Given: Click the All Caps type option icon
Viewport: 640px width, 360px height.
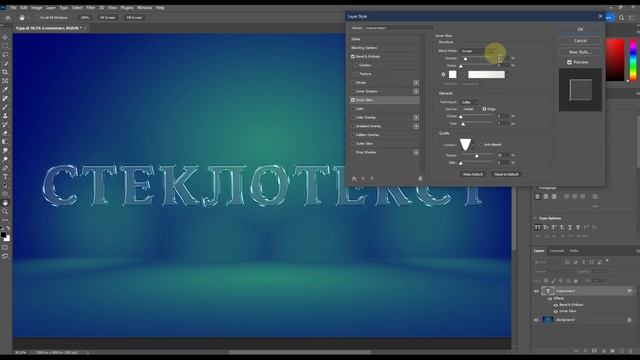Looking at the screenshot, I should (x=537, y=227).
